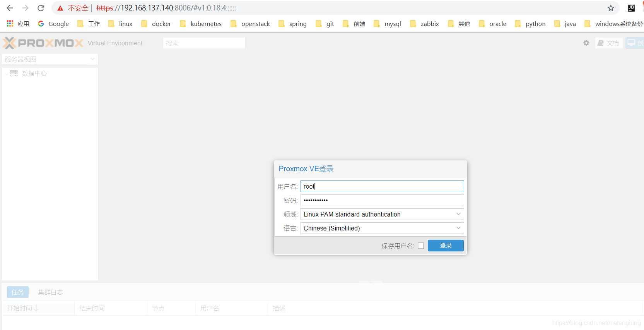Image resolution: width=644 pixels, height=330 pixels.
Task: Go back with browser back arrow
Action: tap(10, 8)
